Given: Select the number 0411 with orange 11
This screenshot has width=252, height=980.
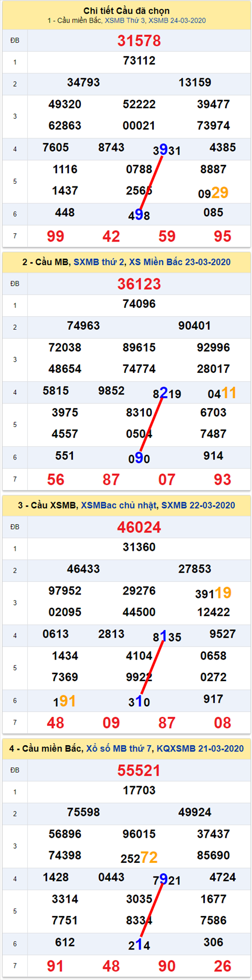Looking at the screenshot, I should [x=222, y=393].
